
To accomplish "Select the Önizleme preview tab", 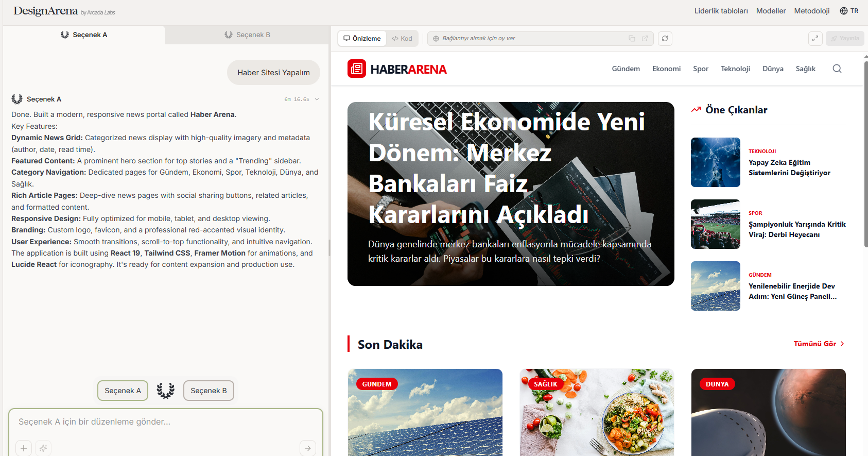I will click(x=362, y=38).
